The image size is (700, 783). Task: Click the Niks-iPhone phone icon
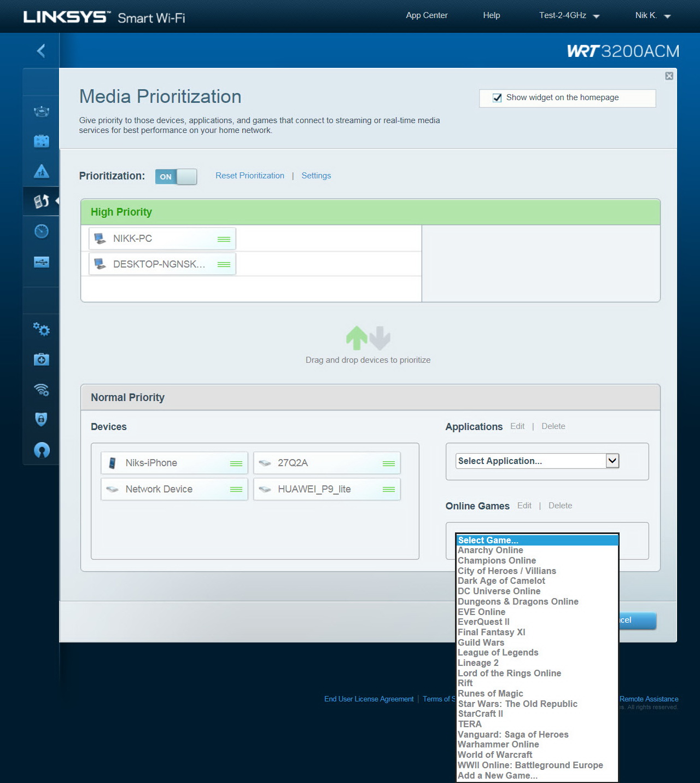point(112,463)
